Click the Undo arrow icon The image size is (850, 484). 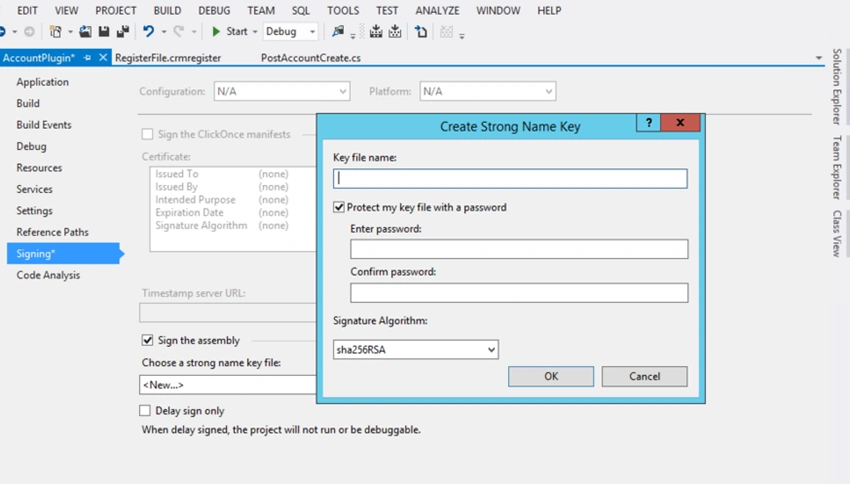[148, 31]
